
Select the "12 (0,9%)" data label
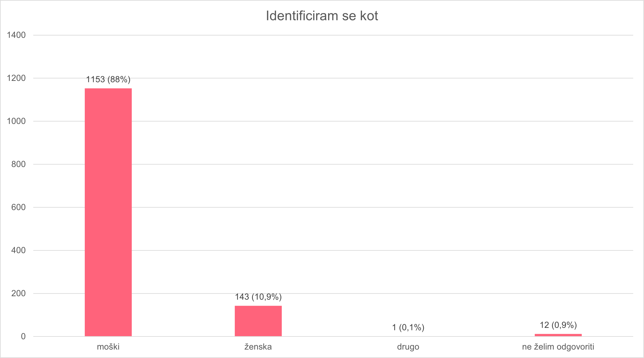pos(558,325)
